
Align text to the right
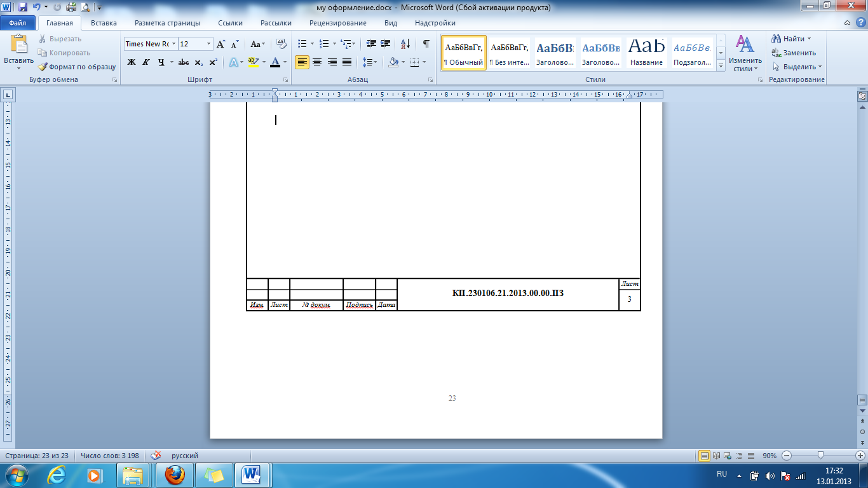tap(332, 62)
